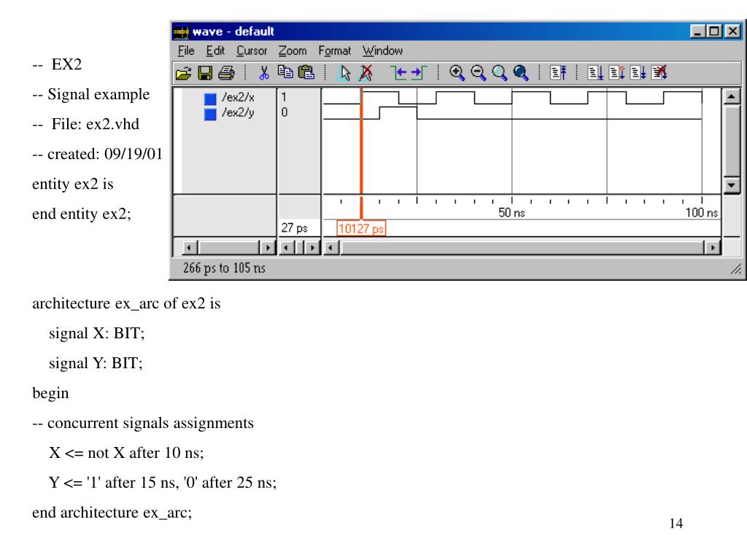747x560 pixels.
Task: Open the Zoom menu
Action: pos(292,50)
